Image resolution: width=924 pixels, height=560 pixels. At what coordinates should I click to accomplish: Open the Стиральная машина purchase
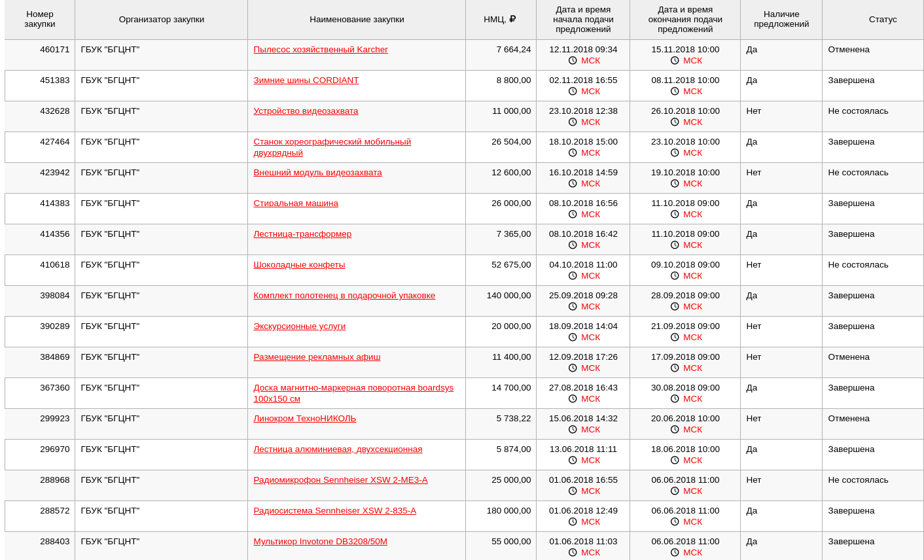click(296, 203)
